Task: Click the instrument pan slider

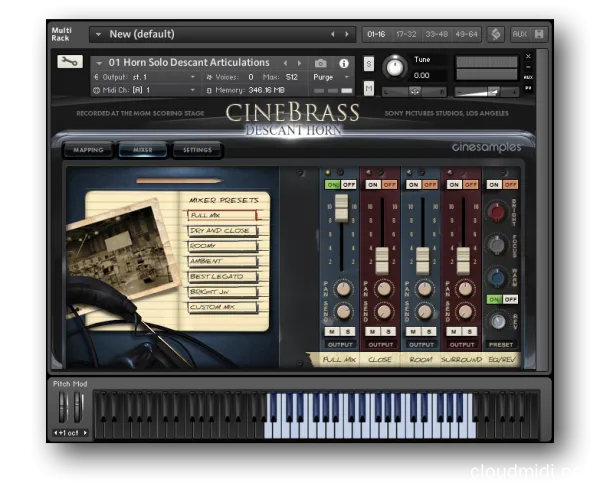Action: (x=415, y=91)
